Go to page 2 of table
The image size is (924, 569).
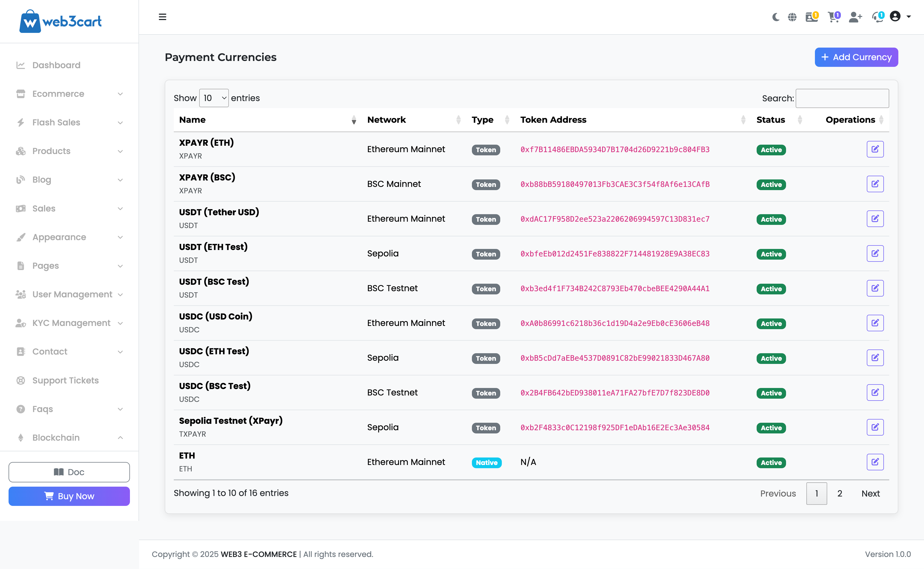(839, 493)
